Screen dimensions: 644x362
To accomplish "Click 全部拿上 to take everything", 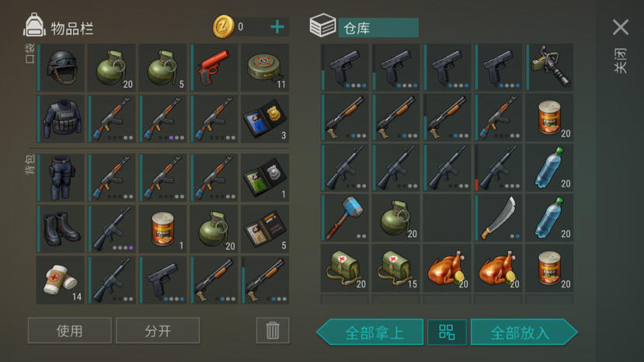I will click(x=371, y=332).
